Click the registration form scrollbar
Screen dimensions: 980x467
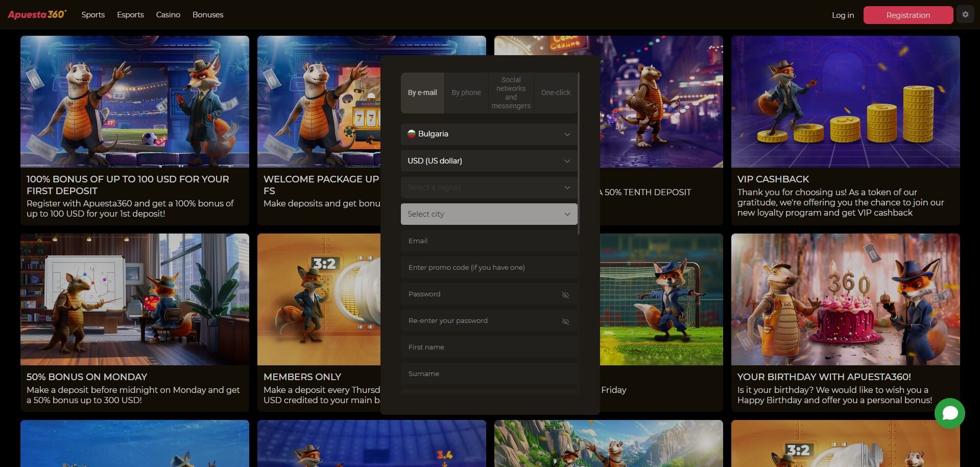tap(579, 153)
